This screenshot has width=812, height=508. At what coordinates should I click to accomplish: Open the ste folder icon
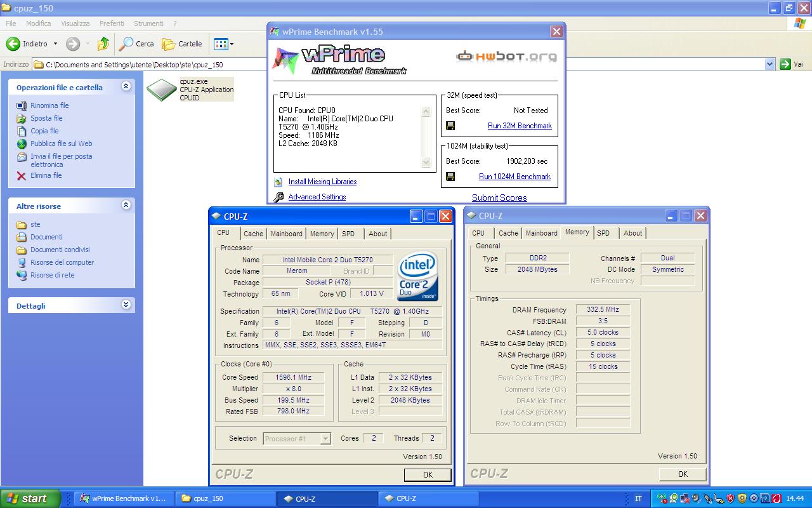coord(22,224)
